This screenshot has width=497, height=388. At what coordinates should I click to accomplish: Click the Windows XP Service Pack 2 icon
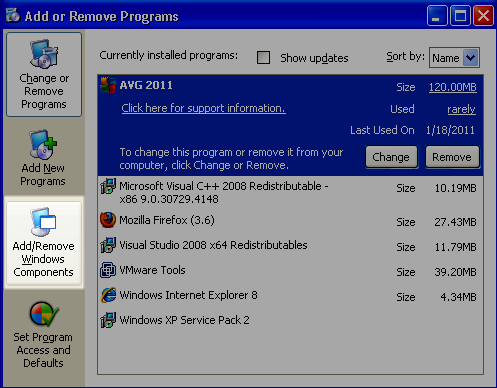(x=108, y=320)
